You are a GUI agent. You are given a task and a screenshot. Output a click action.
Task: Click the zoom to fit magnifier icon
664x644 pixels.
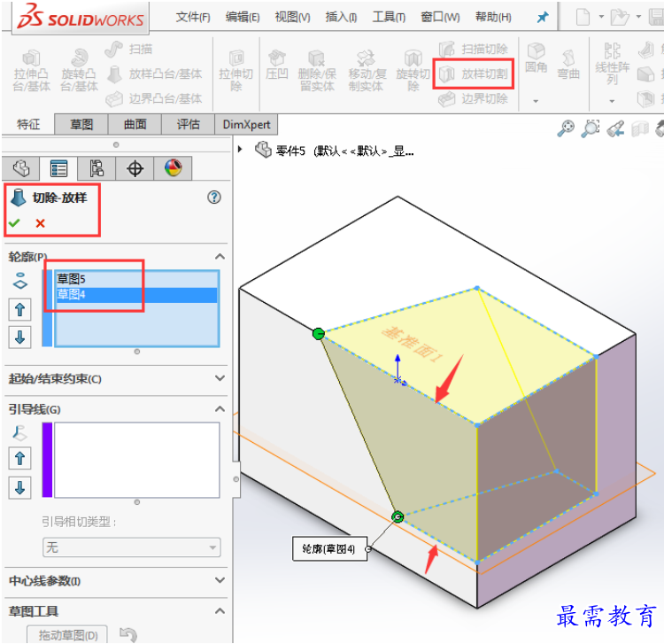566,128
